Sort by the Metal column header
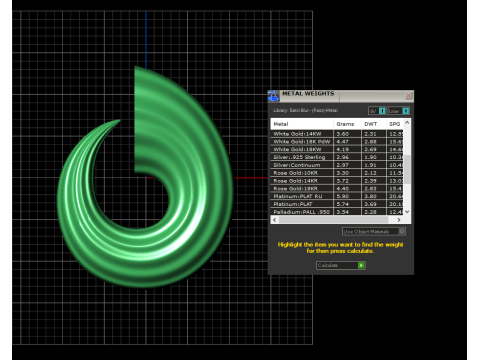Image resolution: width=480 pixels, height=360 pixels. coord(302,124)
